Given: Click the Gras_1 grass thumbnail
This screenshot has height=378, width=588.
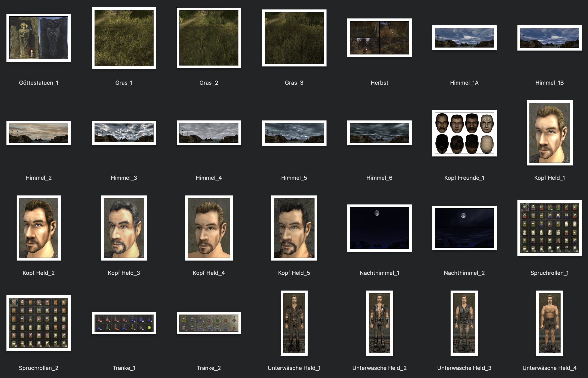Looking at the screenshot, I should (124, 38).
